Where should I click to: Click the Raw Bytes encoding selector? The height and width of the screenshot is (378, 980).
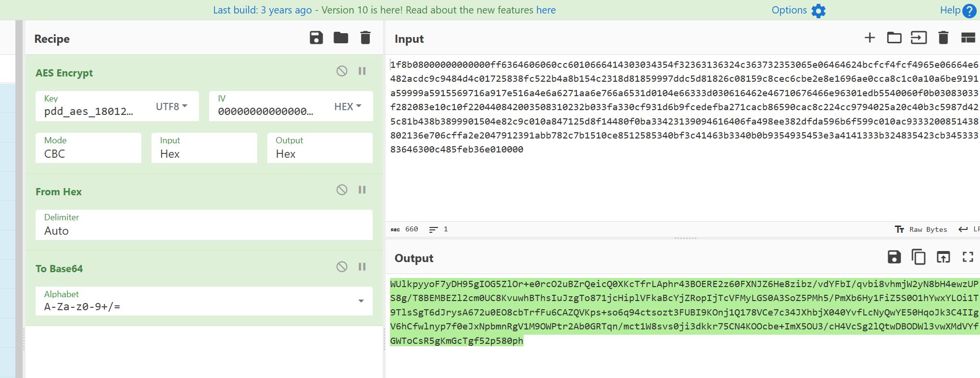(921, 229)
